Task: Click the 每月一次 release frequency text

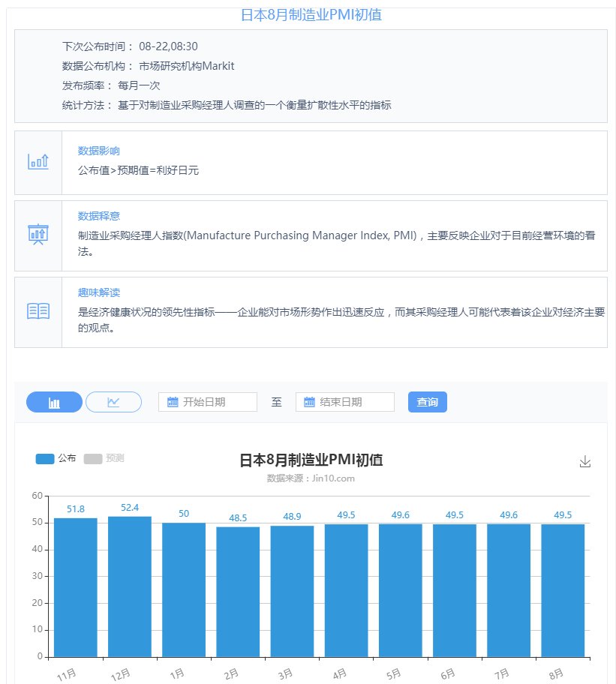Action: (139, 85)
